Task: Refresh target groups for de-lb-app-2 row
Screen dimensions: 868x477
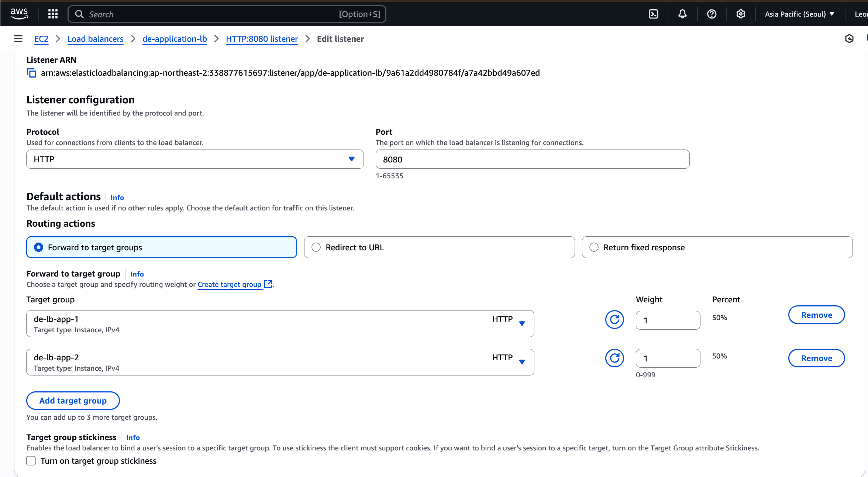Action: point(614,358)
